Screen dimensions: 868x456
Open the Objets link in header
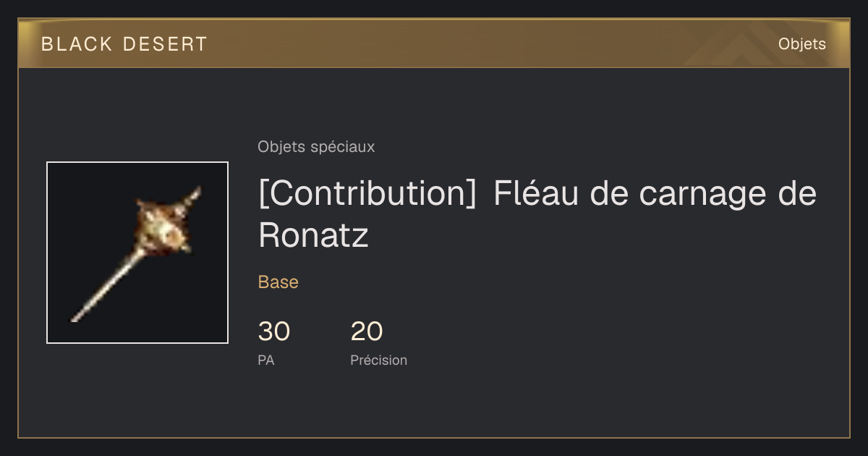801,44
